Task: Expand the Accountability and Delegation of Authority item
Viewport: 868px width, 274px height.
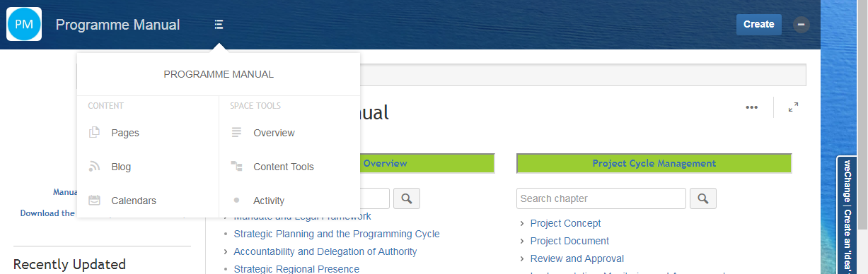Action: click(226, 251)
